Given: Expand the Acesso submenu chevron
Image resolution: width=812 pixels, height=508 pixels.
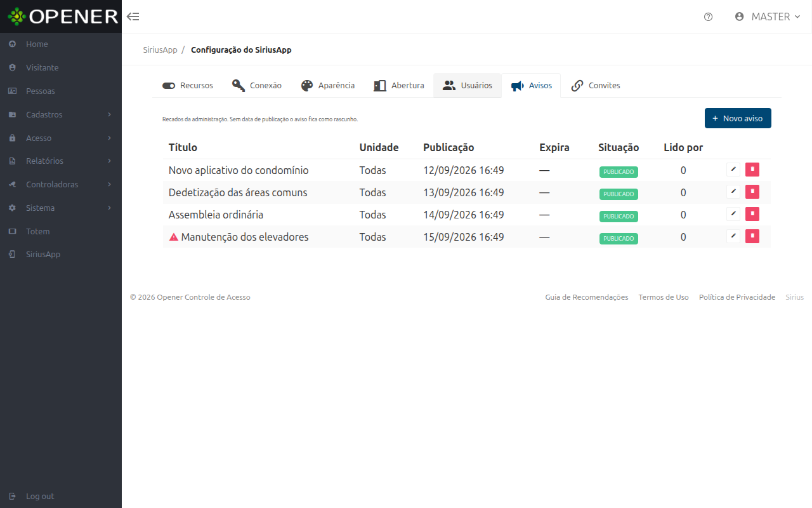Looking at the screenshot, I should pyautogui.click(x=110, y=138).
